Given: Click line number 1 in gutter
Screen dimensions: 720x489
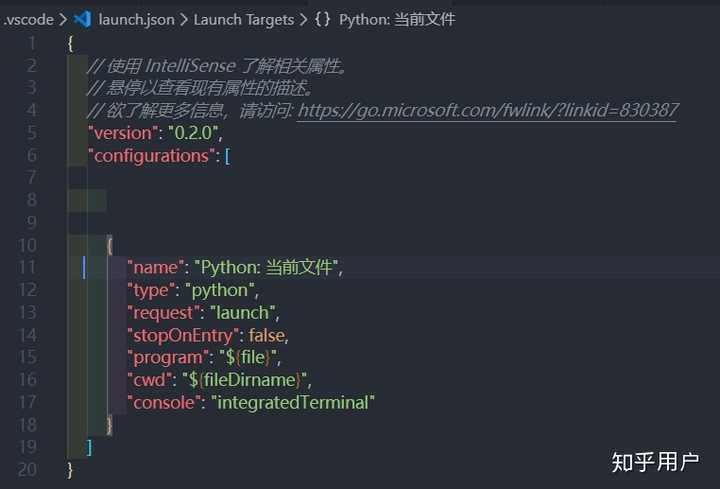Looking at the screenshot, I should (x=32, y=43).
